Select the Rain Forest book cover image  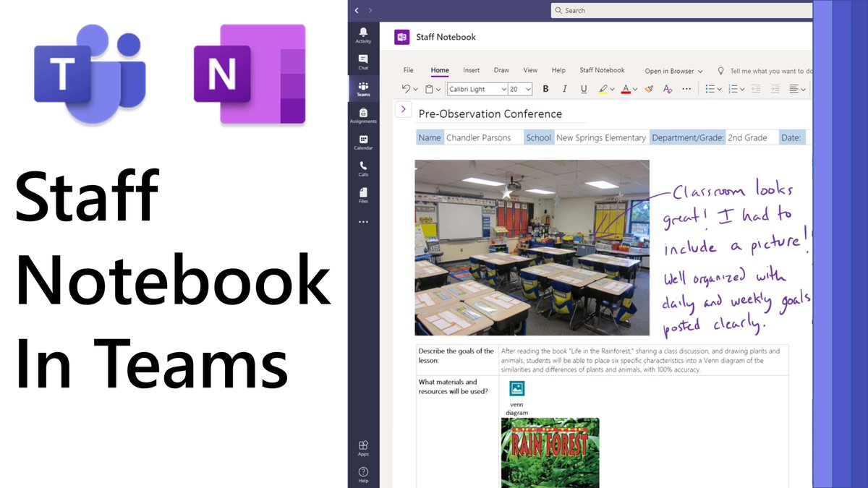550,453
